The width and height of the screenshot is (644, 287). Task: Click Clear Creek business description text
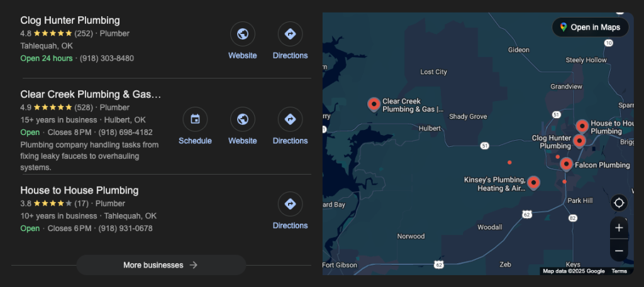89,156
